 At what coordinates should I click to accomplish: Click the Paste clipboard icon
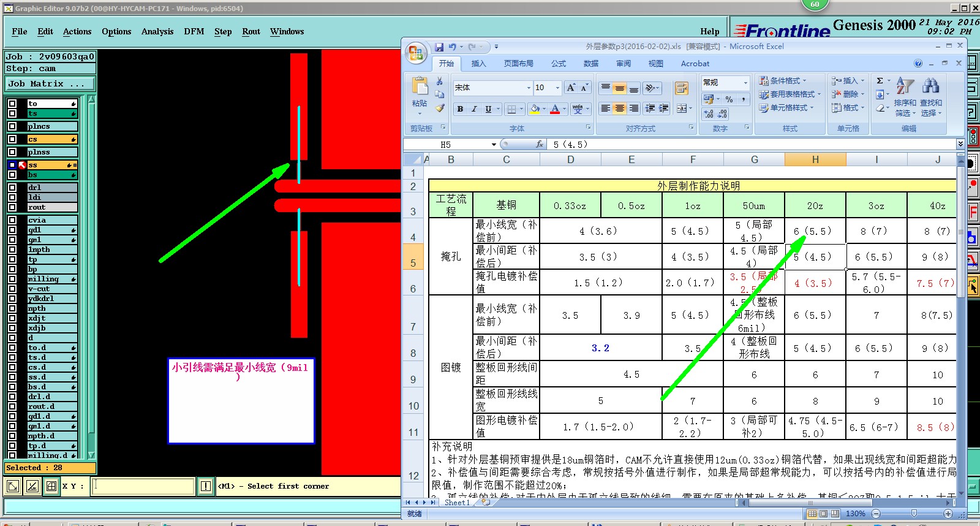click(420, 85)
